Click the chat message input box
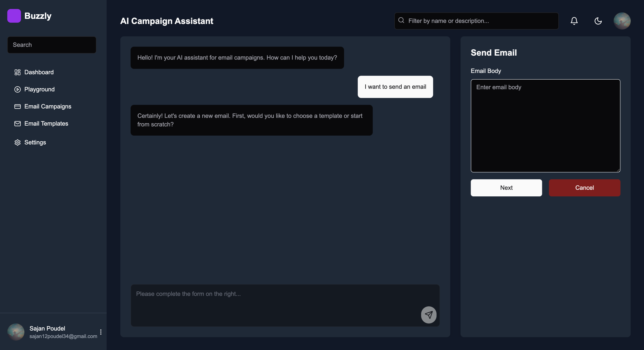644x350 pixels. (x=275, y=302)
